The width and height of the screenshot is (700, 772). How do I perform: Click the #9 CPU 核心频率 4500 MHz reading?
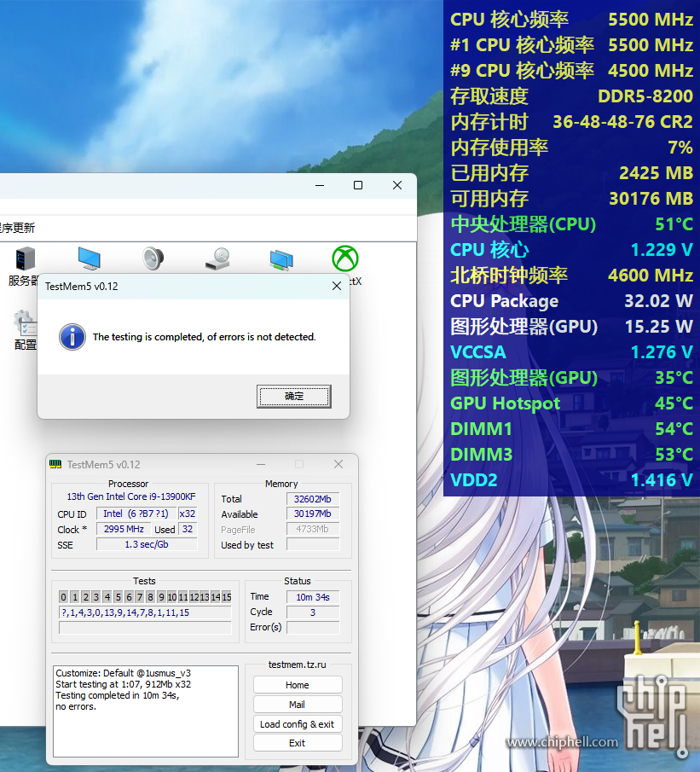[x=571, y=71]
